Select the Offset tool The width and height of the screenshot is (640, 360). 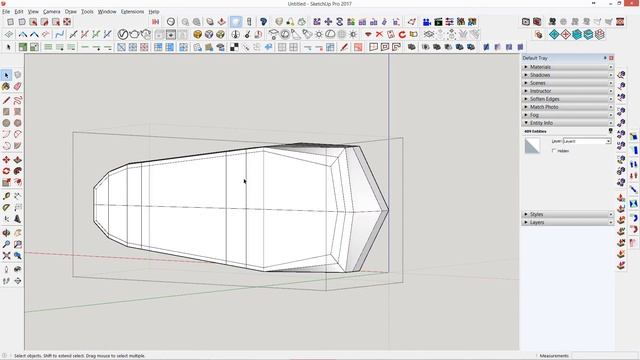click(18, 182)
